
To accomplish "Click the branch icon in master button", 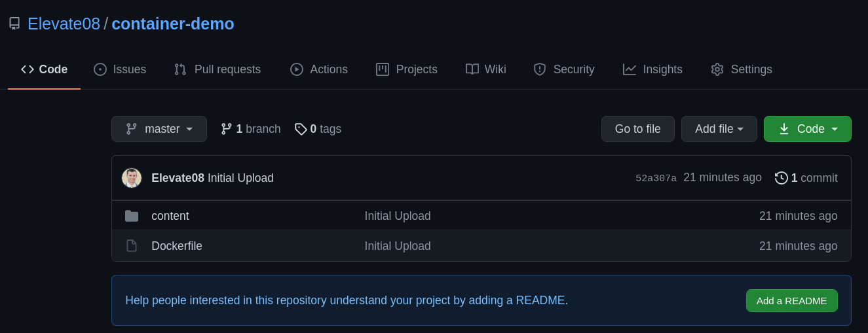I will click(x=132, y=129).
